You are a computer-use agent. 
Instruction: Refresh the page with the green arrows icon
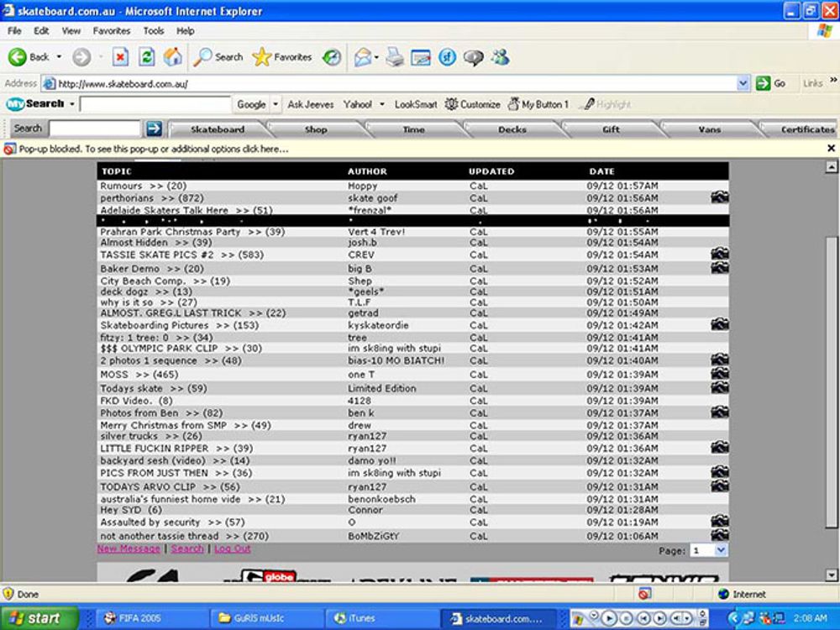point(146,57)
